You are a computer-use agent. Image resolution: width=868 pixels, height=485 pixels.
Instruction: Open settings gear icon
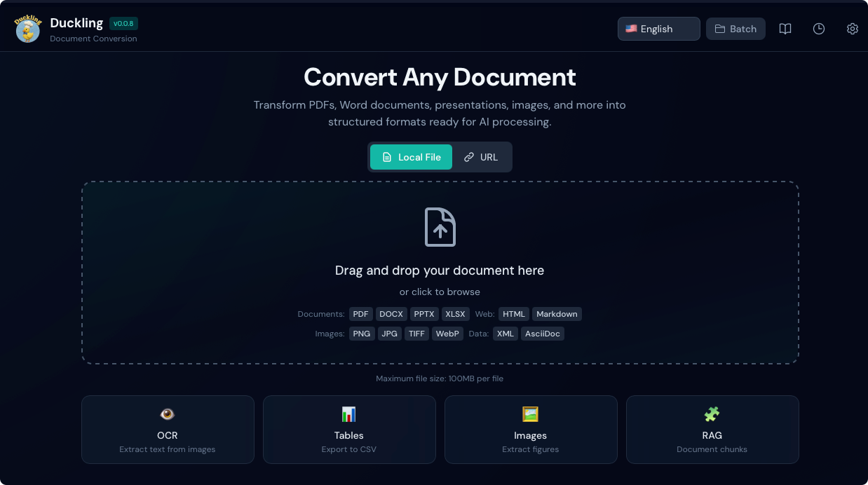853,29
